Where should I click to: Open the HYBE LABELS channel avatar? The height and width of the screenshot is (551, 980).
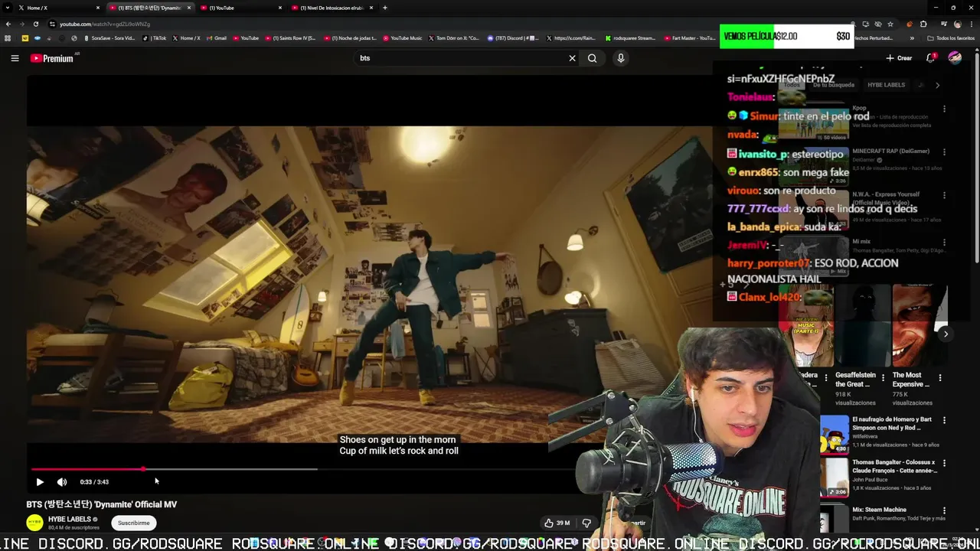34,523
